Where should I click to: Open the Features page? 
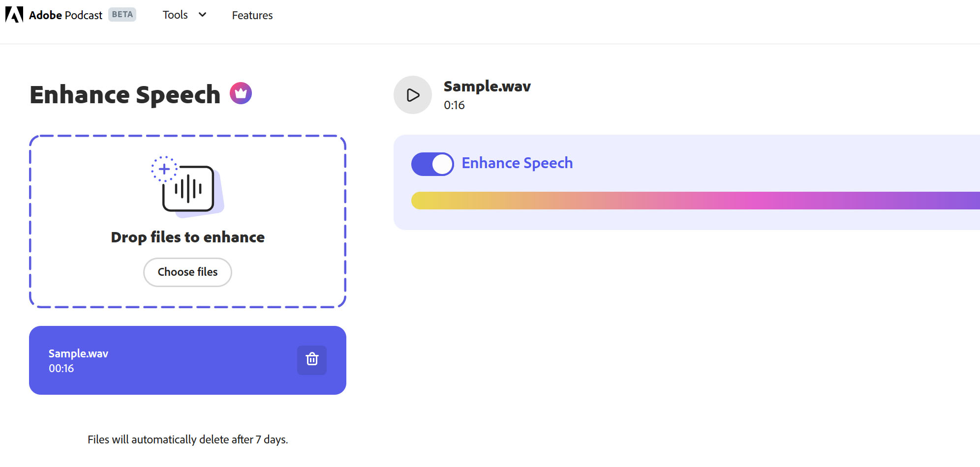tap(252, 15)
